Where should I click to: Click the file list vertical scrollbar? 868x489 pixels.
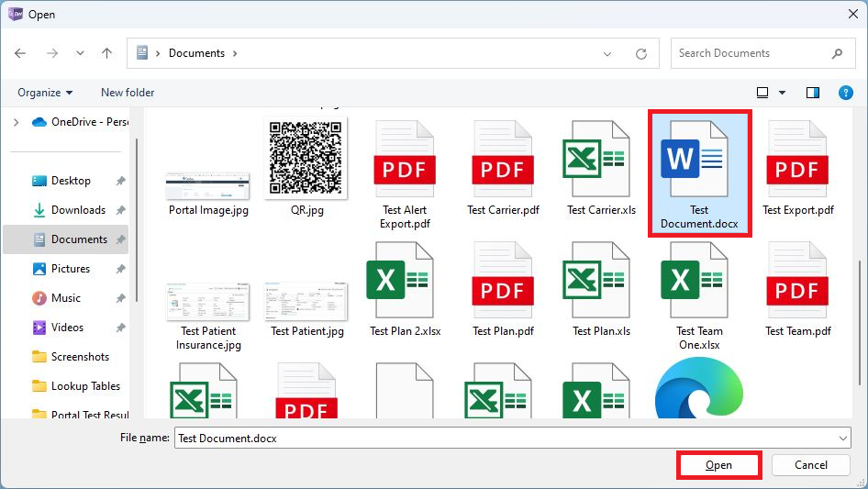[x=860, y=322]
